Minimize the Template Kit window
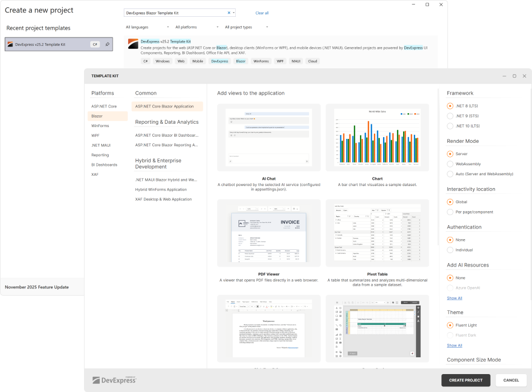The width and height of the screenshot is (532, 392). pyautogui.click(x=505, y=76)
